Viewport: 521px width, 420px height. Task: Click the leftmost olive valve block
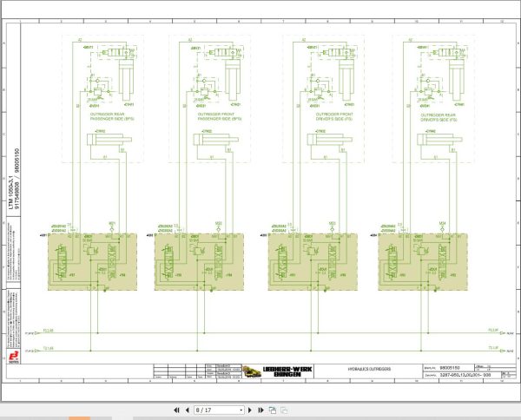(x=92, y=262)
